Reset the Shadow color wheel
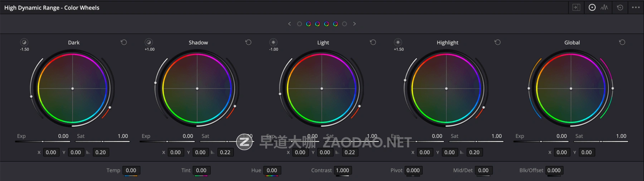Screen dimensions: 644x181 [x=248, y=42]
